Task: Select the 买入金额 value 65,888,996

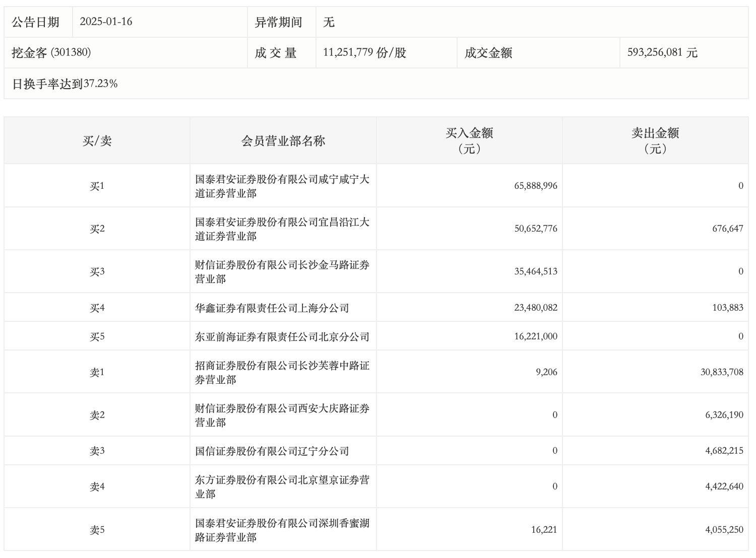Action: pos(536,186)
